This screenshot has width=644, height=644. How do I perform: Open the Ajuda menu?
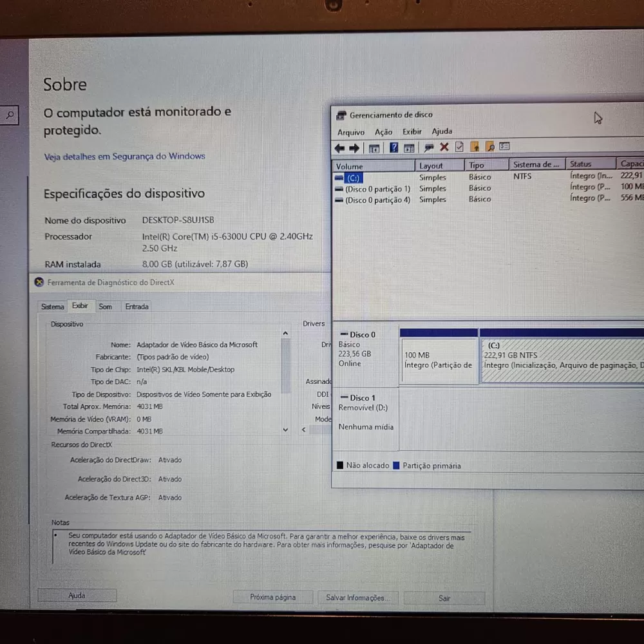coord(442,131)
